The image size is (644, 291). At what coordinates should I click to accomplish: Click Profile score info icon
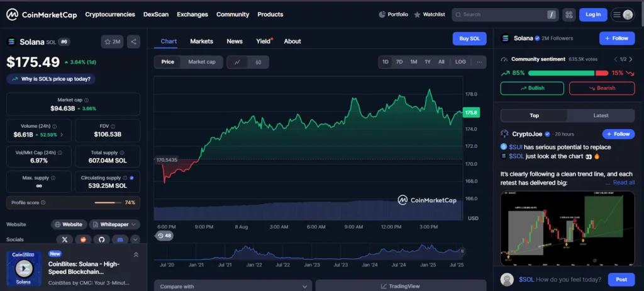[43, 203]
